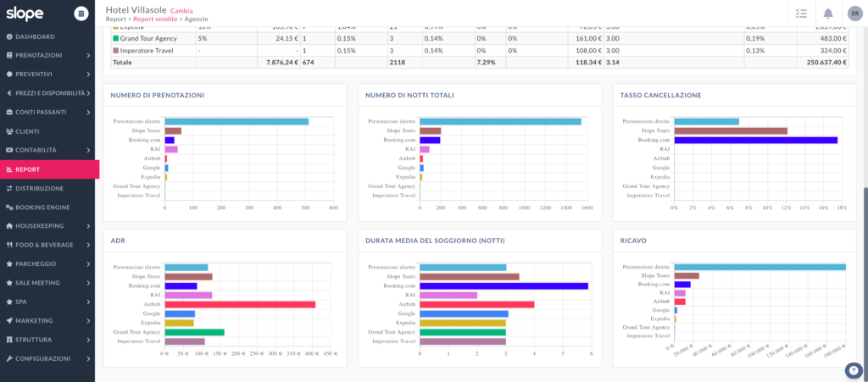This screenshot has height=382, width=868.
Task: Click Prenotazioni dirette bar in Ricavo chart
Action: point(760,267)
